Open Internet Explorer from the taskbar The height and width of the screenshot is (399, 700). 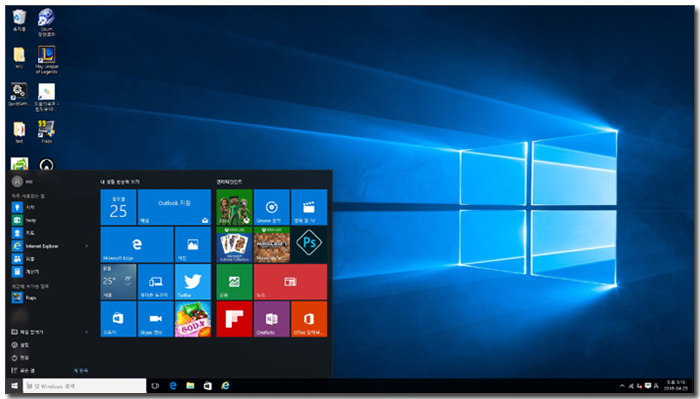point(225,386)
